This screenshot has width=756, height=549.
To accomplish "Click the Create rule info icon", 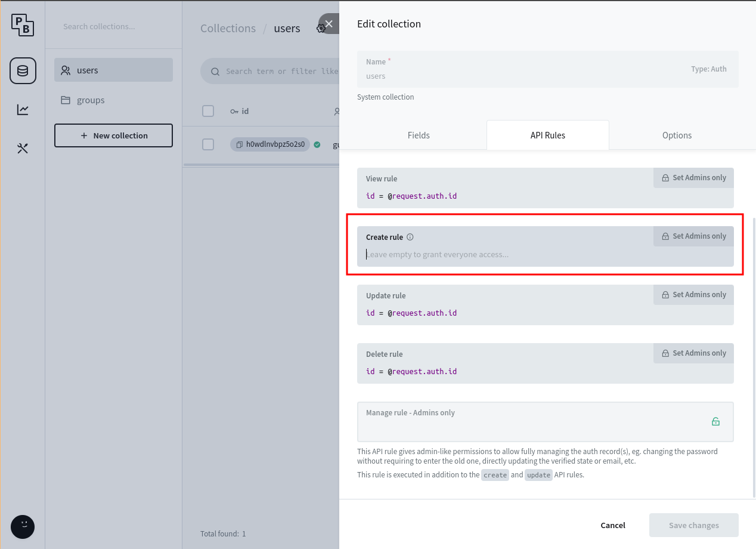I will [x=410, y=237].
